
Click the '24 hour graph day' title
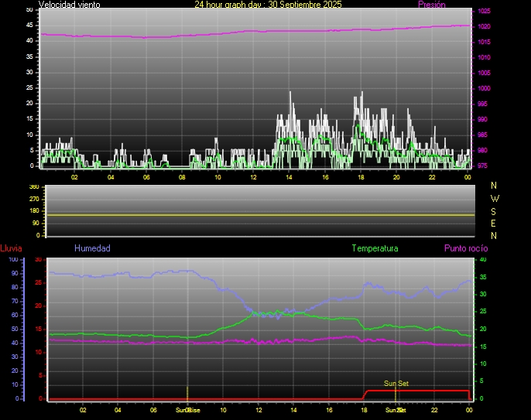pos(268,5)
